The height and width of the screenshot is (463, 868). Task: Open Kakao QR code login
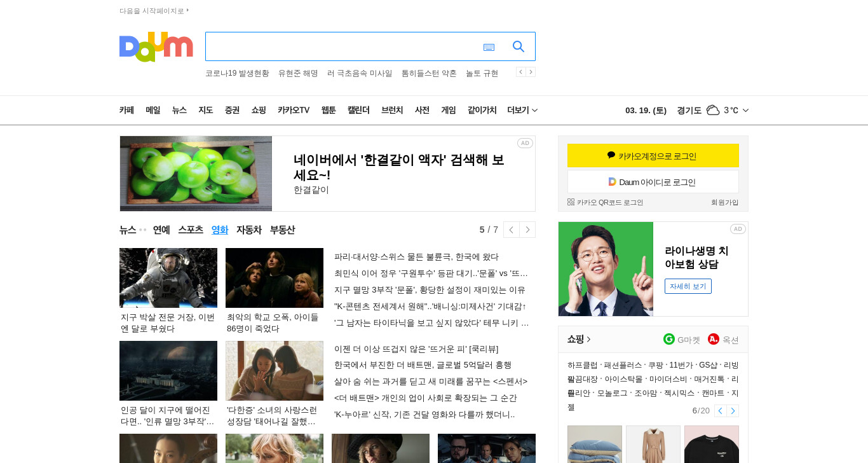tap(605, 202)
